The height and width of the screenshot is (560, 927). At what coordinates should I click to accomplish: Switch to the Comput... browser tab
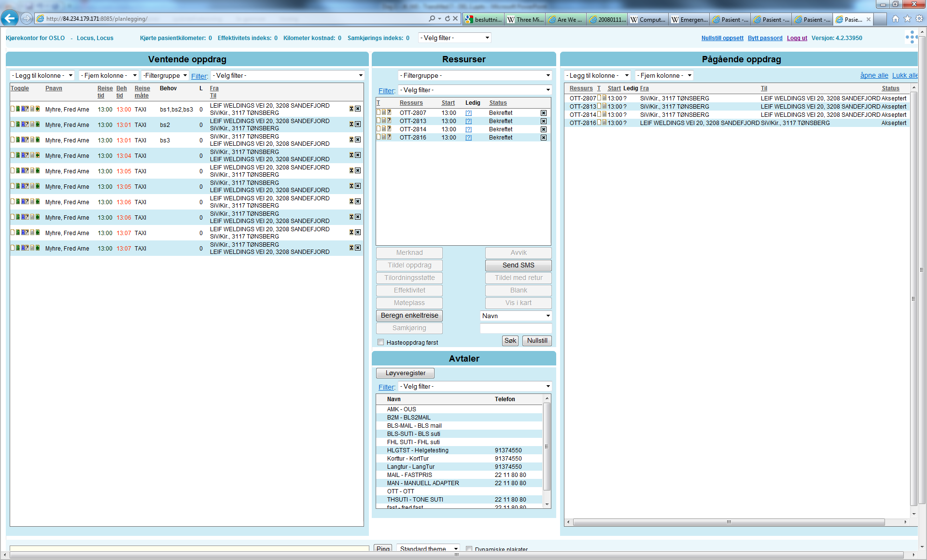pyautogui.click(x=648, y=19)
